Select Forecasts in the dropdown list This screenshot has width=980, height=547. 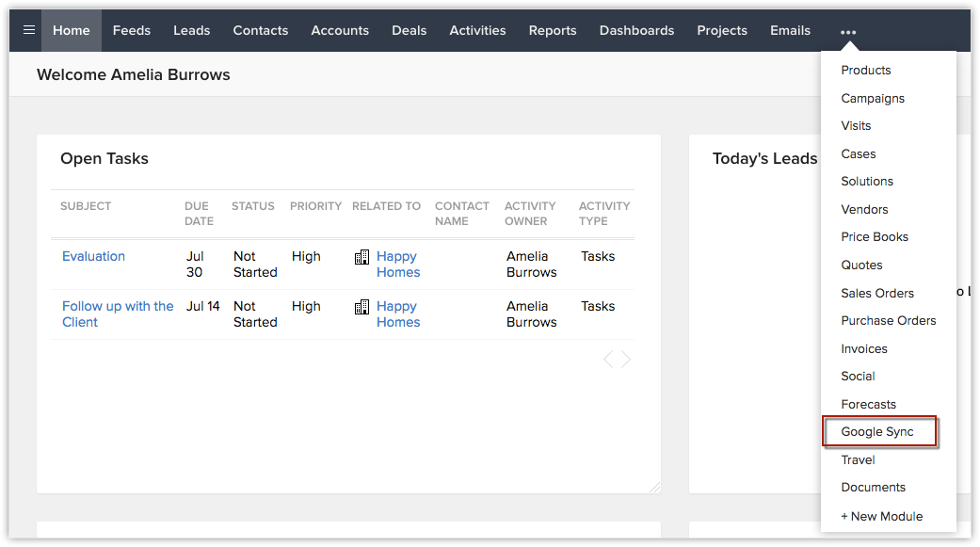(x=868, y=404)
